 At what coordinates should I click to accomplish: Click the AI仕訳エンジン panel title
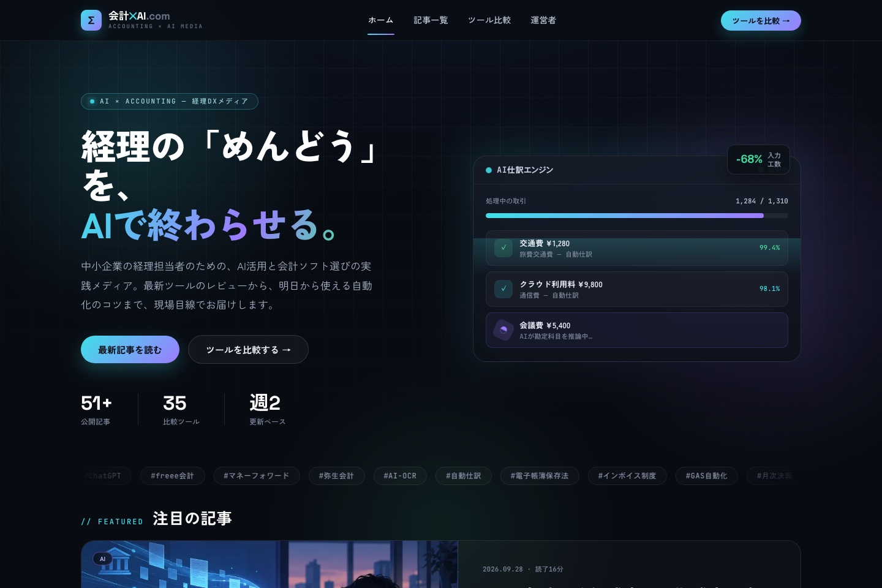525,170
